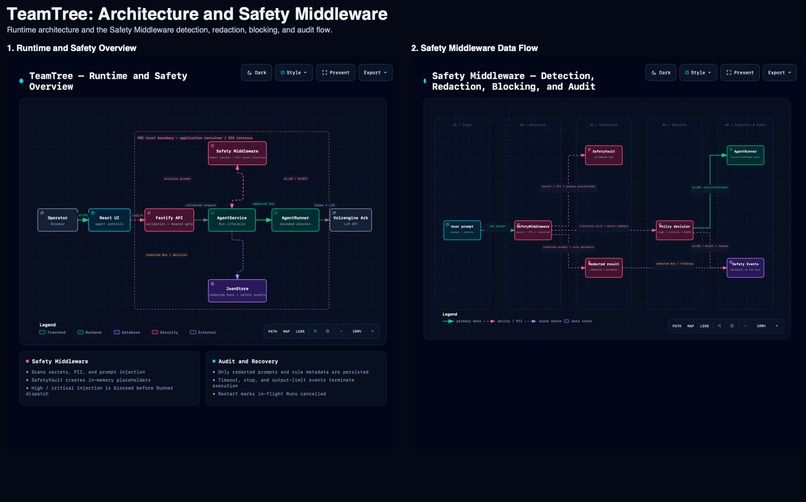
Task: Zoom out with minus in Safety Middleware diagram
Action: 745,326
